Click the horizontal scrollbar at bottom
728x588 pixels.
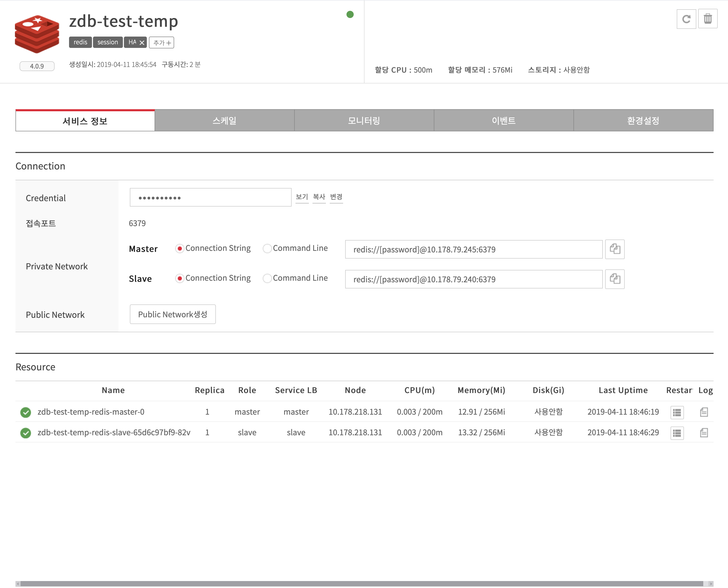[x=361, y=584]
